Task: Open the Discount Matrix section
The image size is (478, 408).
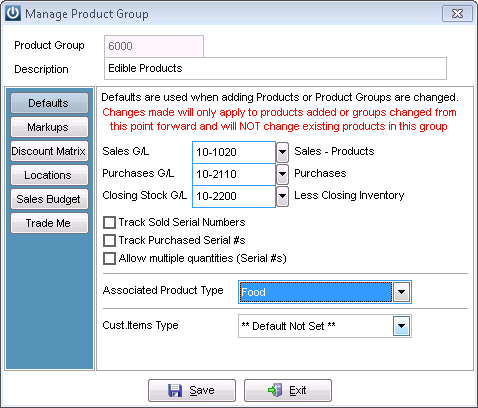Action: (x=49, y=151)
